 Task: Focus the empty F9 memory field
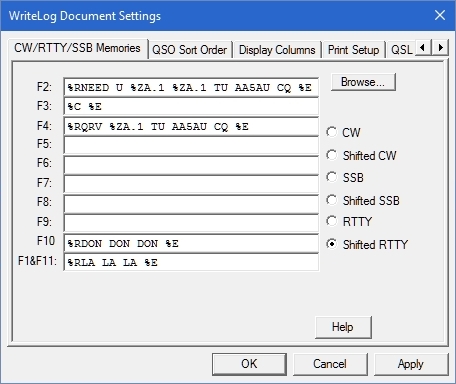191,223
